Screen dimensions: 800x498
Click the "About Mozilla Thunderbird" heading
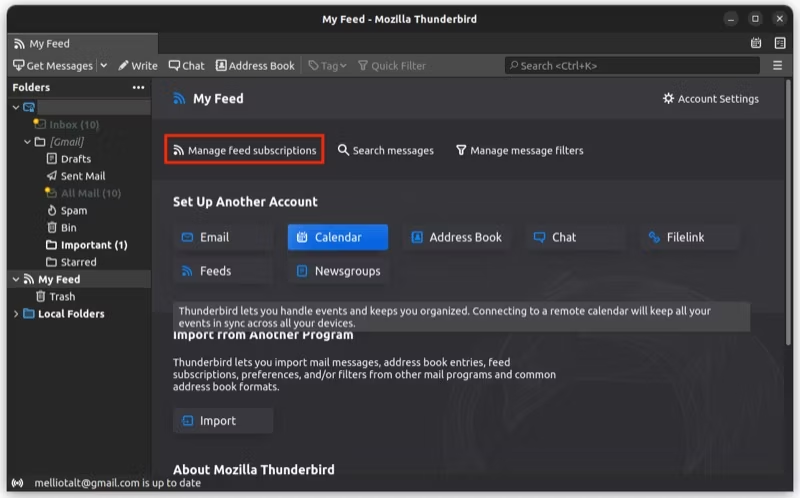[254, 470]
